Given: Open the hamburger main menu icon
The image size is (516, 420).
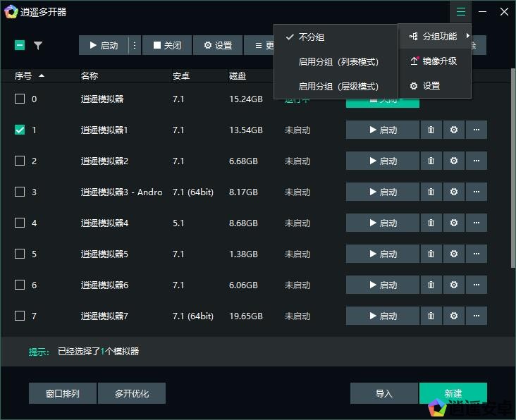Looking at the screenshot, I should (460, 11).
